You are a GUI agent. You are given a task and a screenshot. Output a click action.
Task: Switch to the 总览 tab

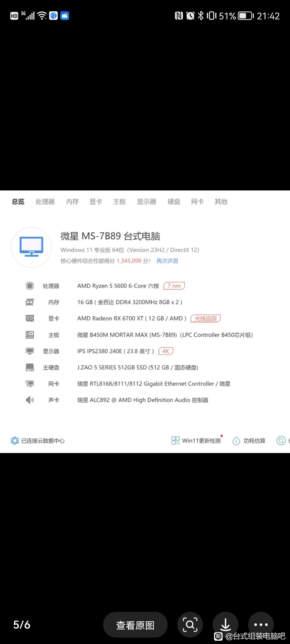18,202
